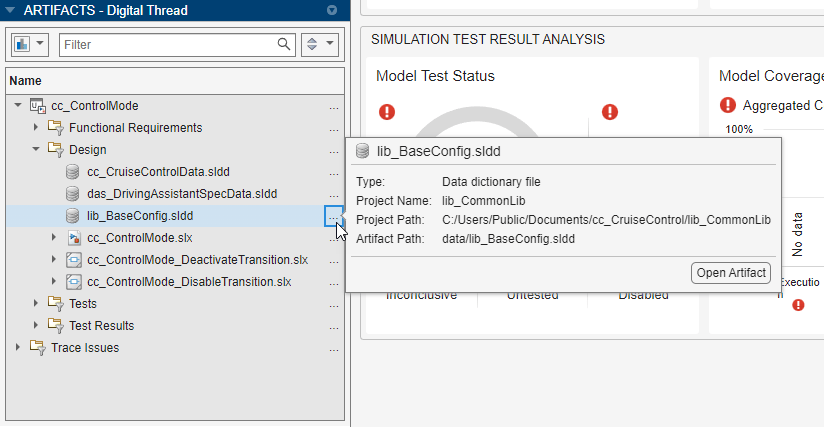Select Project Name lib_CommonLib value
The height and width of the screenshot is (427, 824).
click(483, 201)
